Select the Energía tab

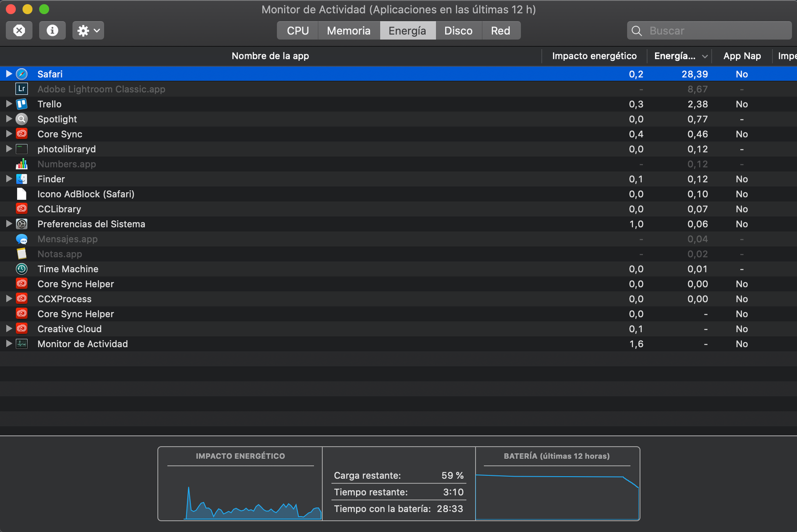(407, 30)
